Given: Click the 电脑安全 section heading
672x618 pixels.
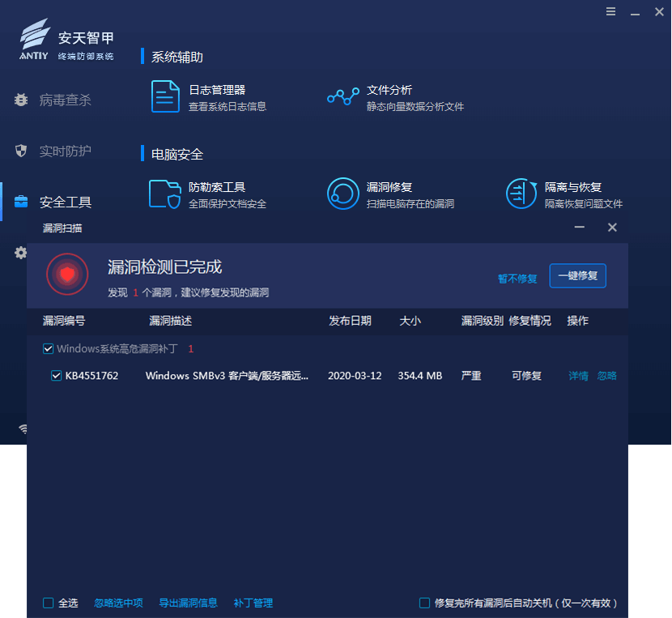Looking at the screenshot, I should tap(177, 155).
